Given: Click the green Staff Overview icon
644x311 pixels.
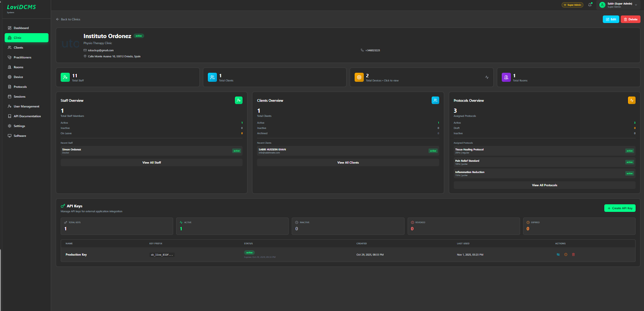Looking at the screenshot, I should pos(239,100).
